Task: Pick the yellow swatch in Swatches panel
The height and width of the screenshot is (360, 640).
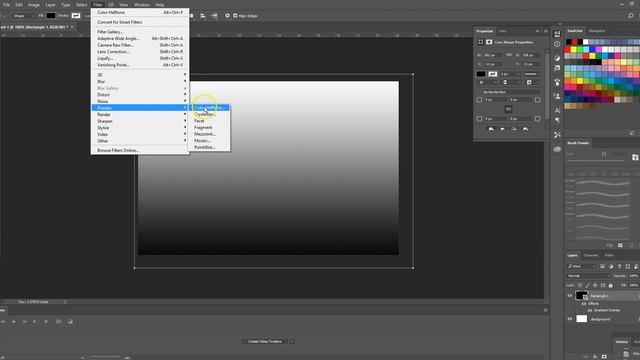Action: tap(573, 49)
